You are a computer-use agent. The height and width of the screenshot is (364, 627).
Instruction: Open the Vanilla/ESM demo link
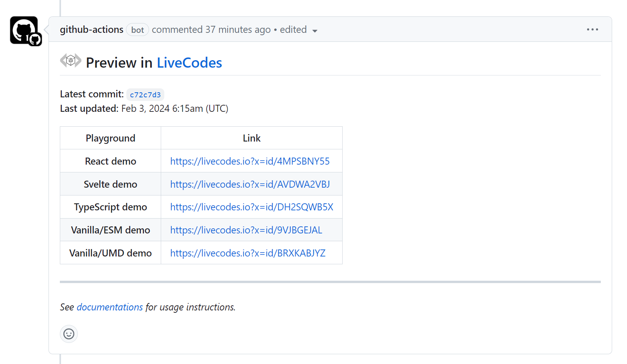(246, 230)
